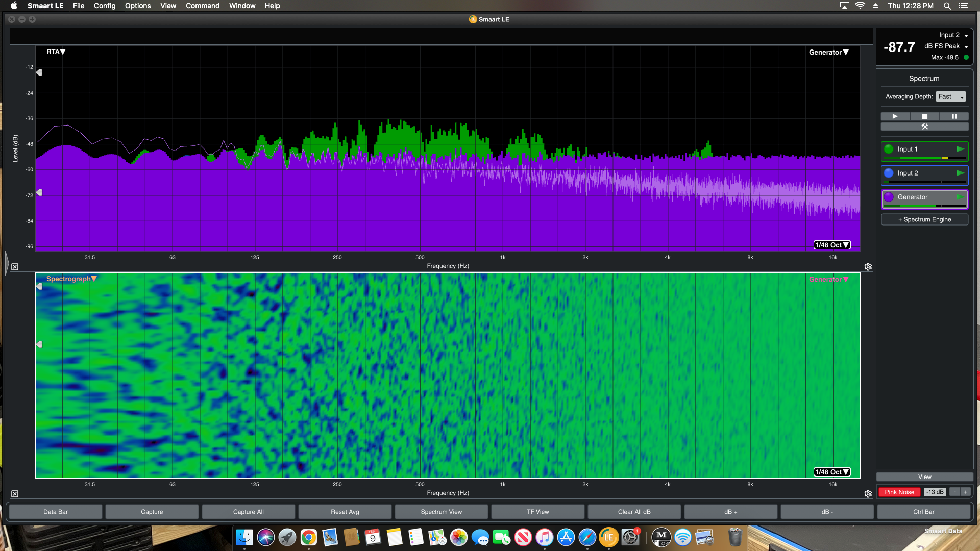Open the Config menu
The height and width of the screenshot is (551, 980).
coord(105,6)
